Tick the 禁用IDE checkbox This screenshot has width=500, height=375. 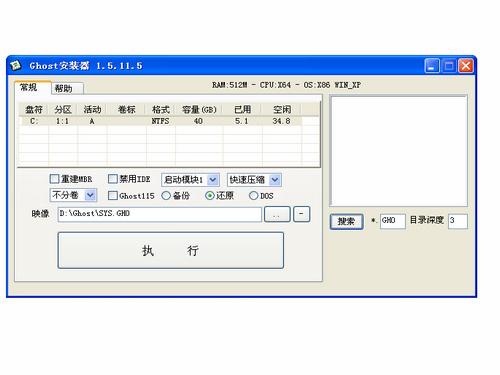tap(113, 179)
